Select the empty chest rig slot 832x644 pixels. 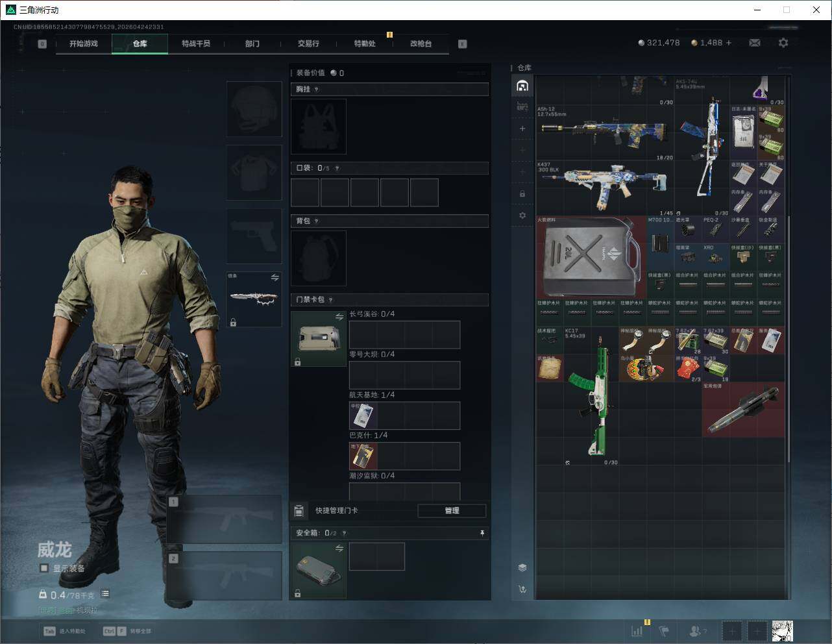[x=319, y=127]
